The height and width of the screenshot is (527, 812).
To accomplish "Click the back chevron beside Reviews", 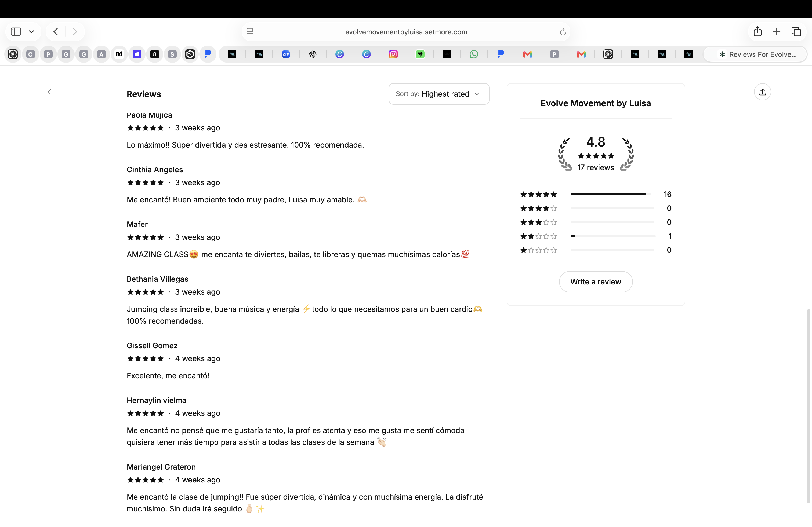I will click(49, 92).
